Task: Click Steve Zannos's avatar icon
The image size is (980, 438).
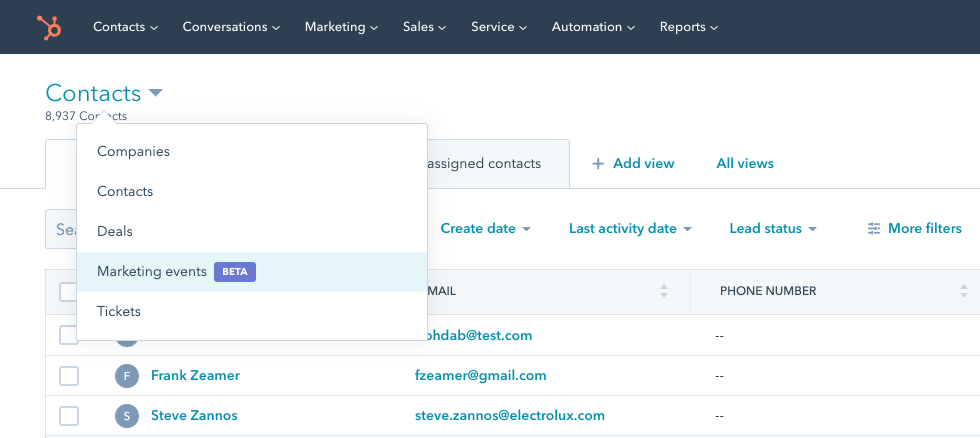Action: point(127,416)
